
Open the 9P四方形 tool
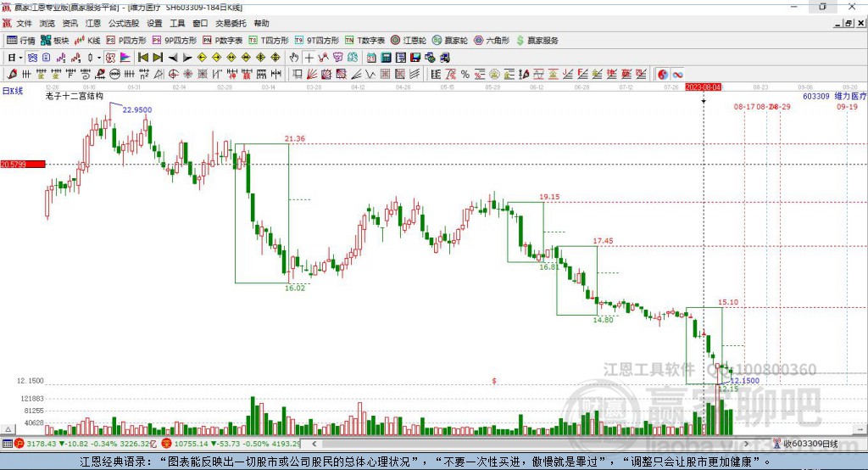click(175, 41)
